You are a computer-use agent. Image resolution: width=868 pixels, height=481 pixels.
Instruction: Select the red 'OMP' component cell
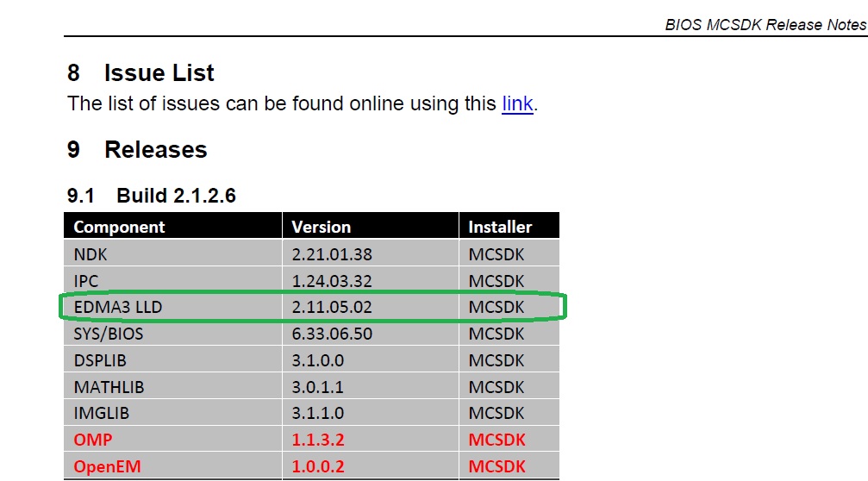pyautogui.click(x=172, y=440)
